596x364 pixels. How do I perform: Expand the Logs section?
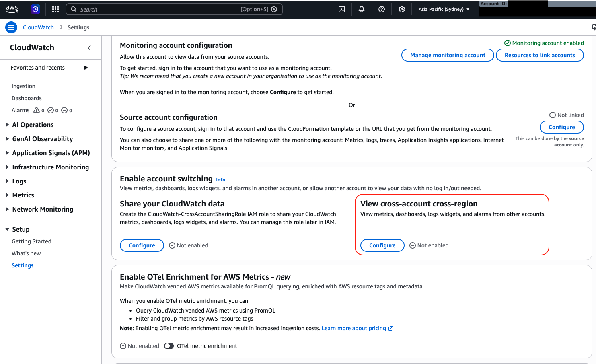tap(7, 181)
